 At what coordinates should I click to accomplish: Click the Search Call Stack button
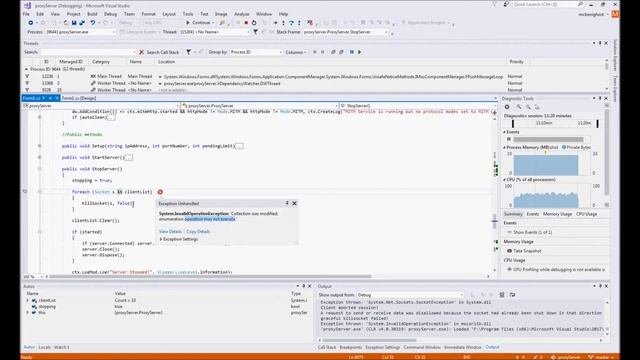[162, 52]
